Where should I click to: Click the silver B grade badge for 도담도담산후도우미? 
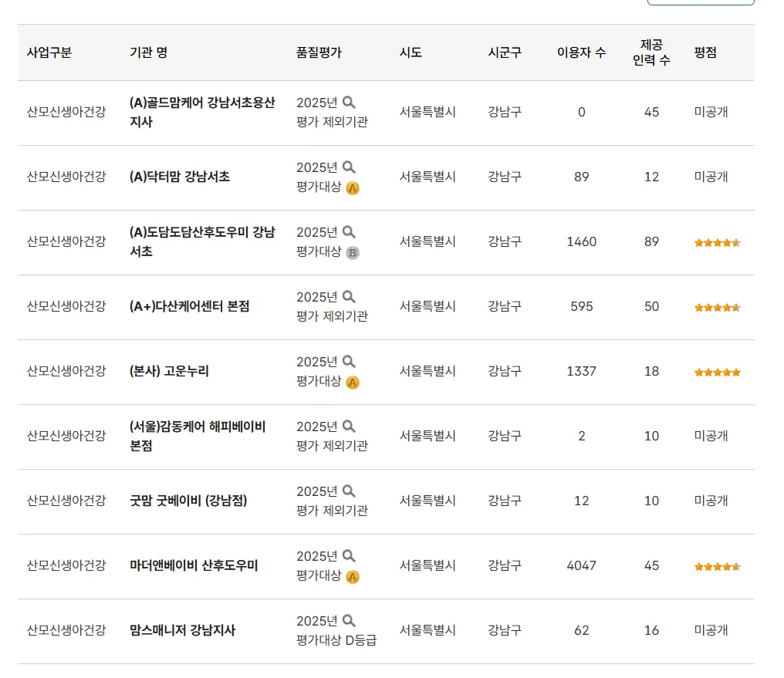(x=353, y=252)
